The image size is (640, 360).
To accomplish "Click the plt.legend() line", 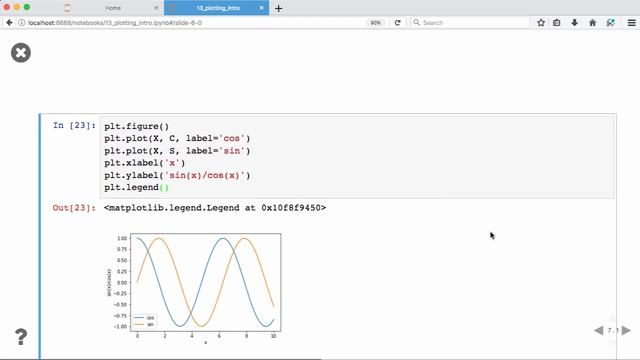I will click(x=136, y=188).
